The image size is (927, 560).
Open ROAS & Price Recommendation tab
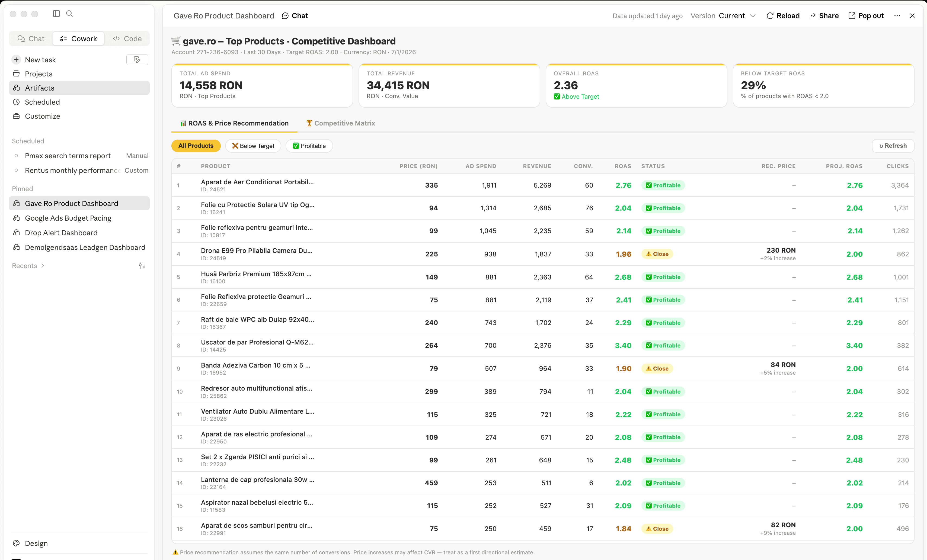pyautogui.click(x=234, y=123)
